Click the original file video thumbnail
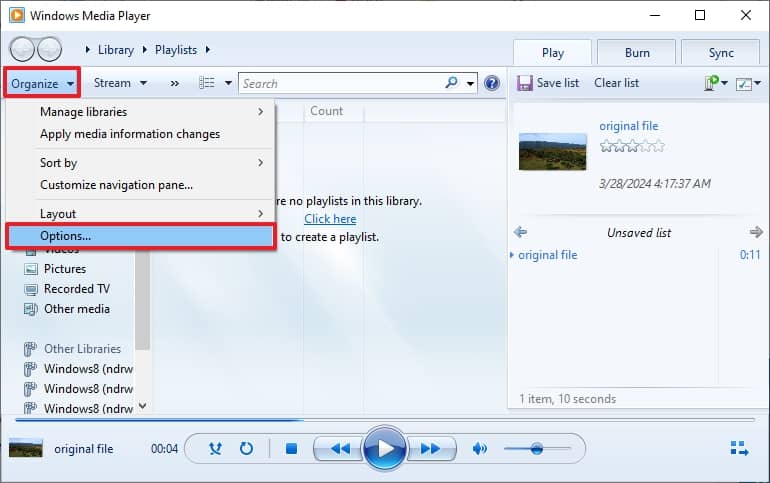The width and height of the screenshot is (770, 483). 552,152
